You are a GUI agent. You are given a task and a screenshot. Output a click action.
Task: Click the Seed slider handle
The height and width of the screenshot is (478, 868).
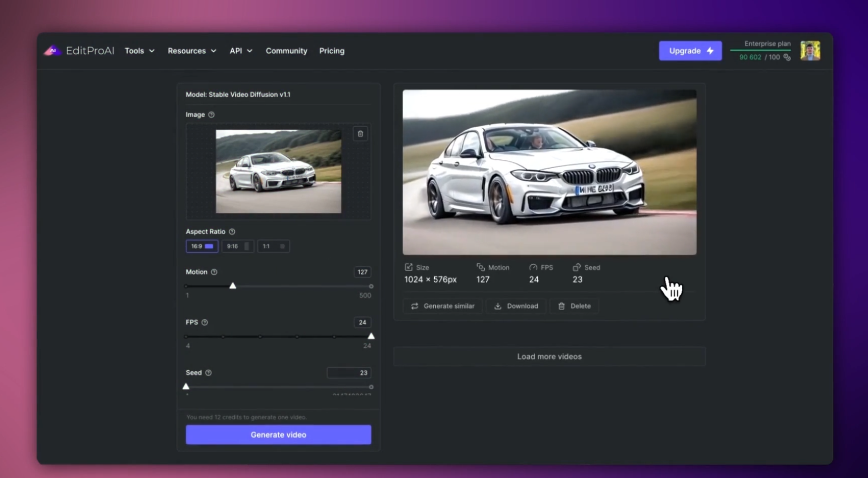pos(186,386)
